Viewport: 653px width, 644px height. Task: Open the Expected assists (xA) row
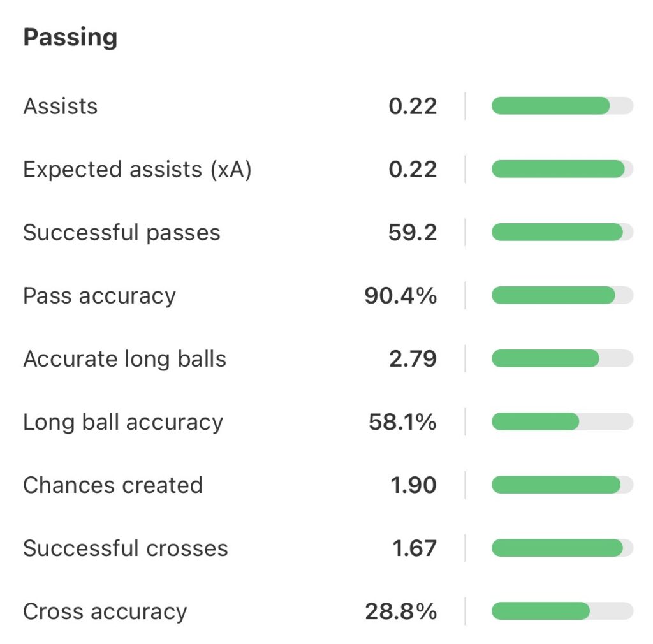point(137,169)
